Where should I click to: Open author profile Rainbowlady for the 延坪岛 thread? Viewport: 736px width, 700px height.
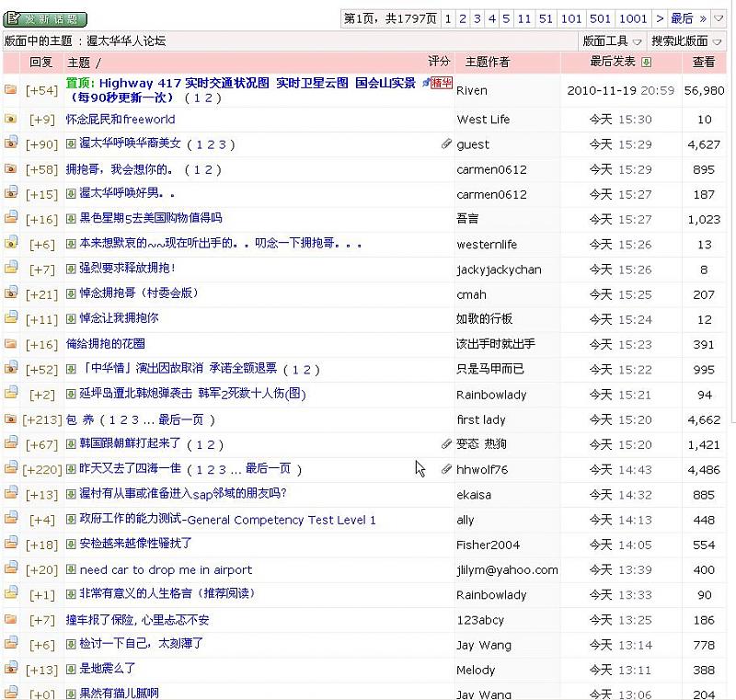[x=491, y=395]
